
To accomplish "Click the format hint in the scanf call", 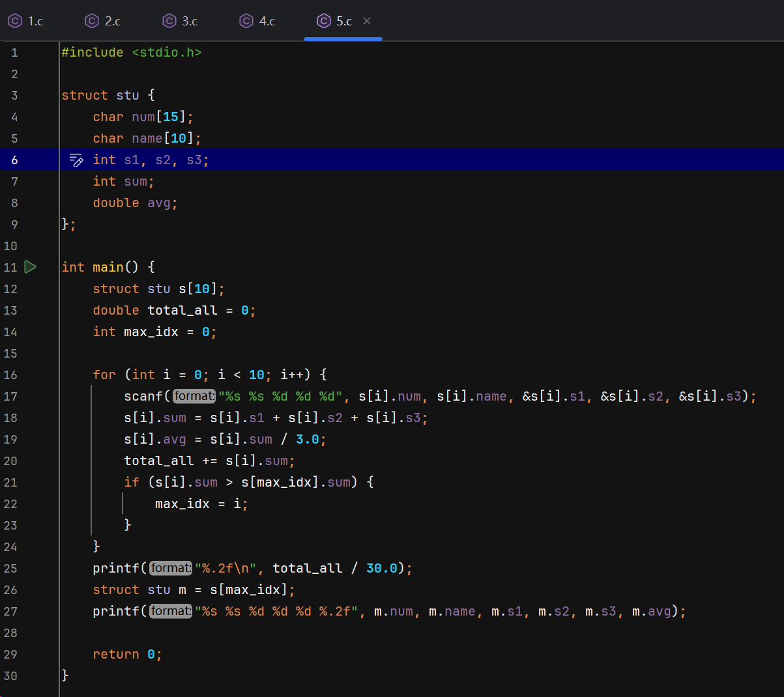I will (194, 396).
